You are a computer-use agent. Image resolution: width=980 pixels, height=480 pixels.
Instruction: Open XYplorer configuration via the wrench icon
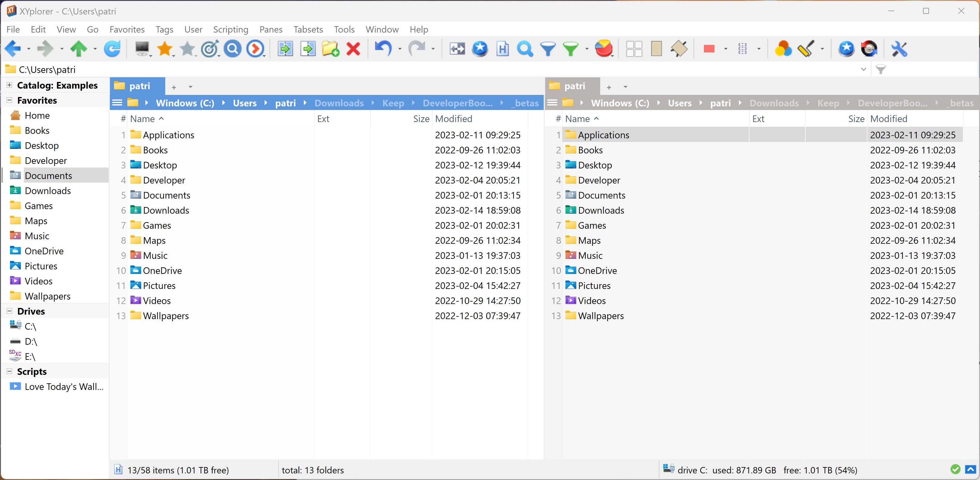(899, 49)
